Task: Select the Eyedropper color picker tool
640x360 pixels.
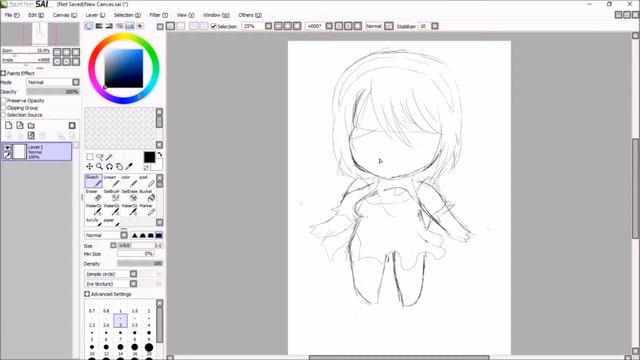Action: click(129, 167)
